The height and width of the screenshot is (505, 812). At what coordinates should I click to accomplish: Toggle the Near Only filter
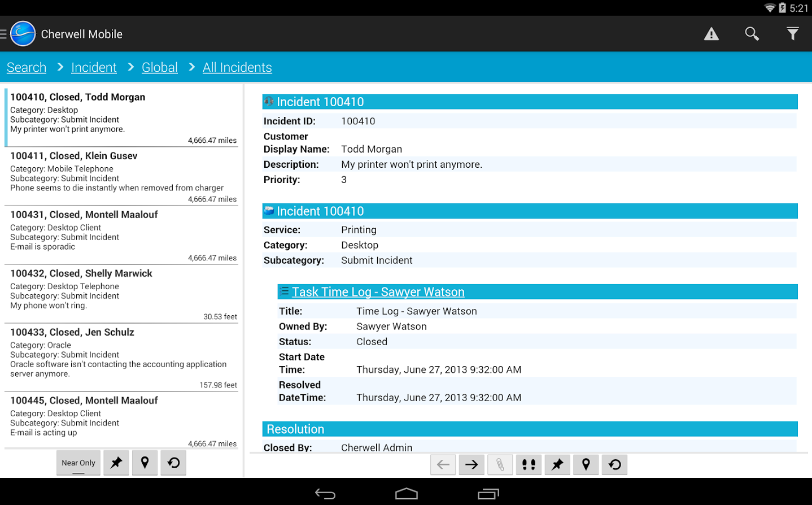pyautogui.click(x=78, y=463)
